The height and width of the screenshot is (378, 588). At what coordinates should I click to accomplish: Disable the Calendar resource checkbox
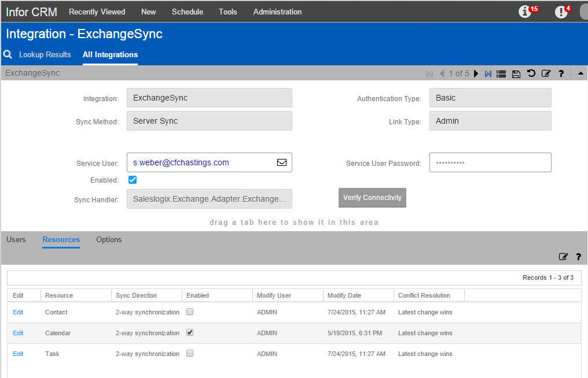click(190, 333)
